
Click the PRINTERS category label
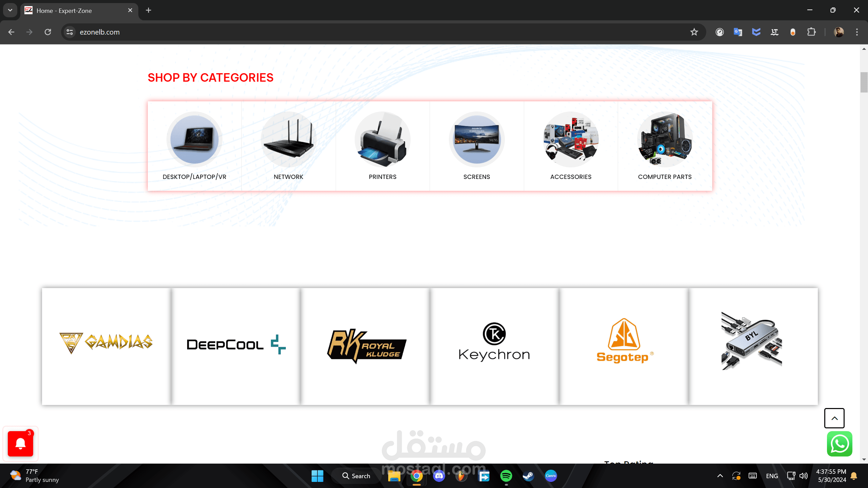382,177
